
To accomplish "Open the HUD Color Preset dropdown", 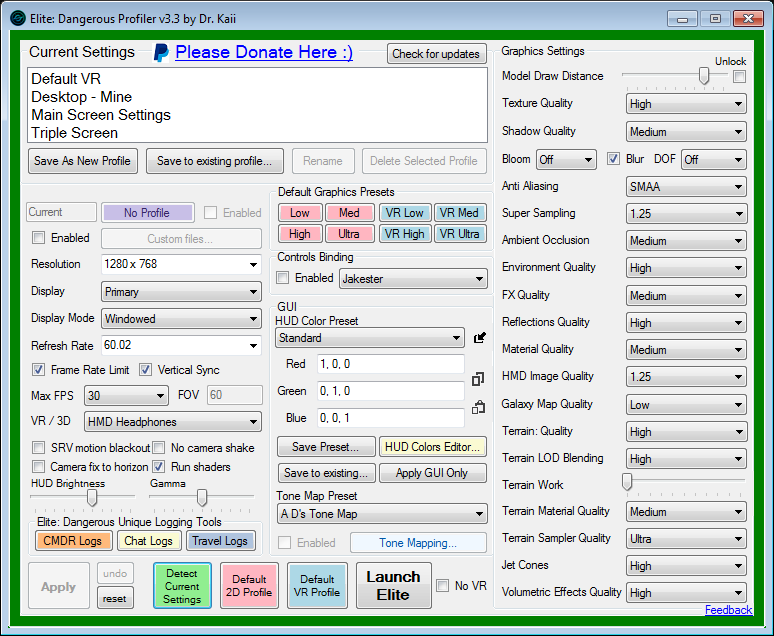I will [370, 338].
